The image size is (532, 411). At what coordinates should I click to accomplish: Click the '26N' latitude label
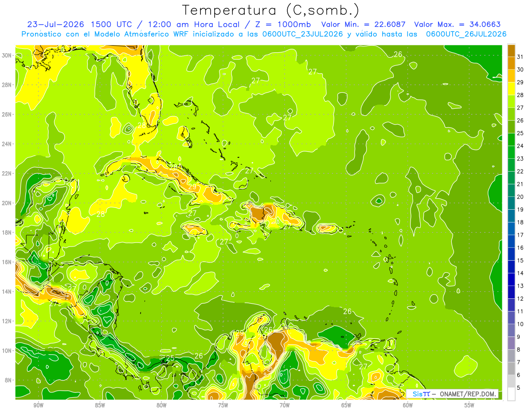pyautogui.click(x=8, y=114)
